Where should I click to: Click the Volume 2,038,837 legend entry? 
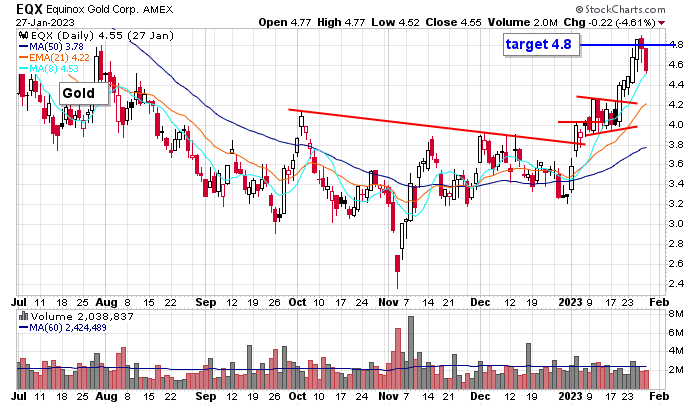coord(82,317)
